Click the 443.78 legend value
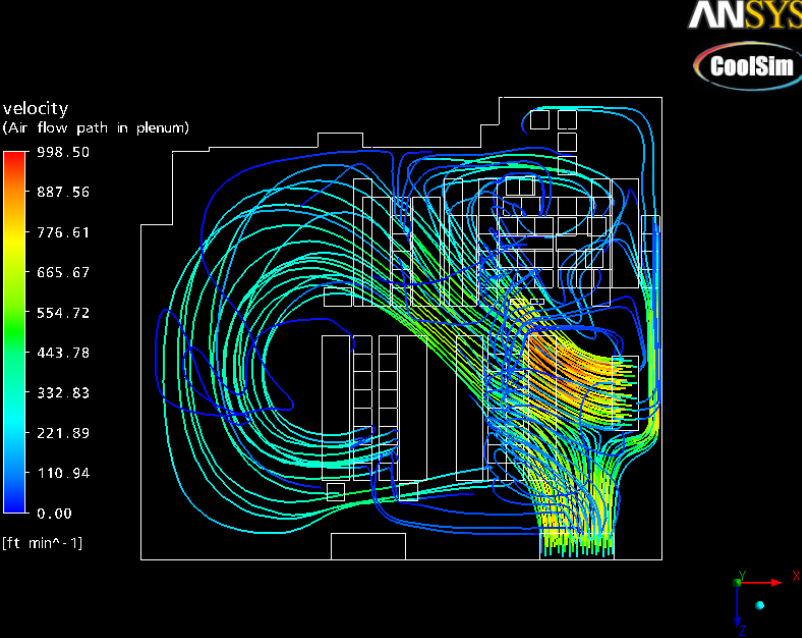This screenshot has width=802, height=638. 63,353
